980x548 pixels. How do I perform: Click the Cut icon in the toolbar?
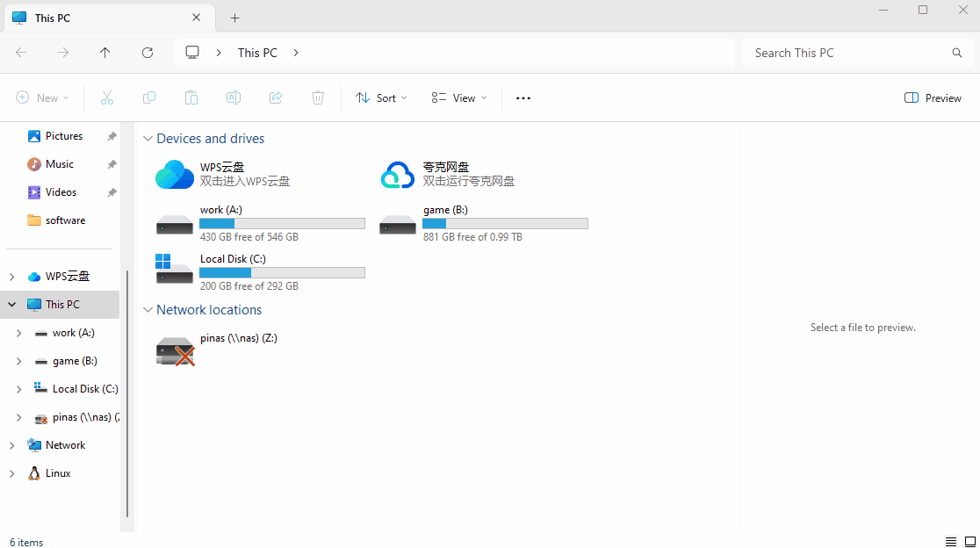point(106,97)
